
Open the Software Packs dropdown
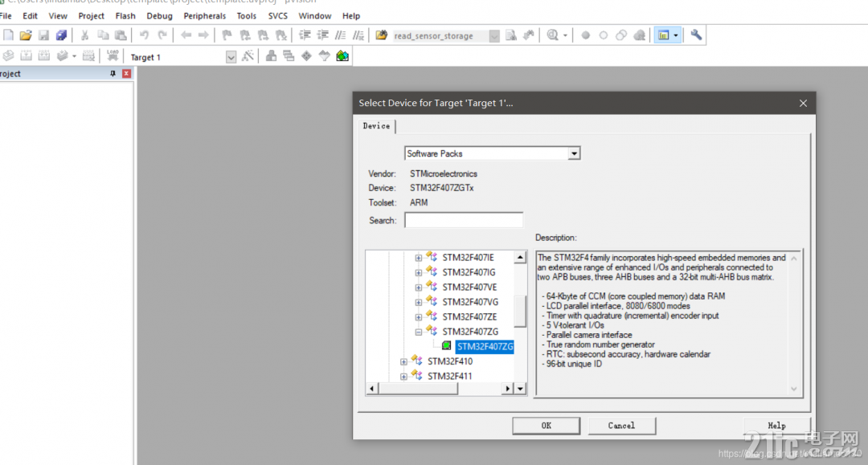pos(574,153)
